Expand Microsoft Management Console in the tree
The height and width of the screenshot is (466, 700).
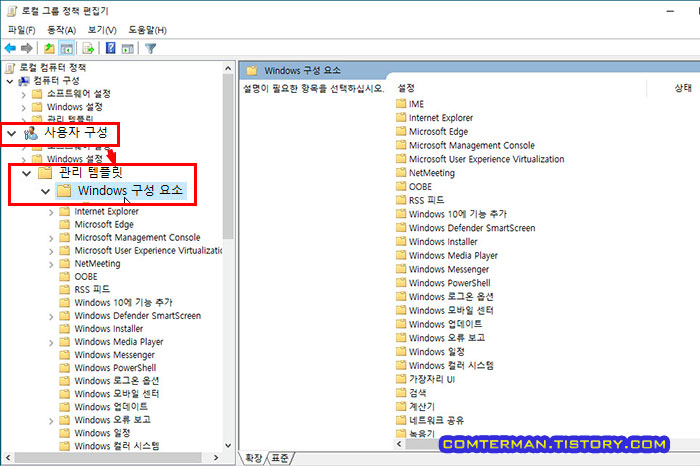[x=51, y=238]
